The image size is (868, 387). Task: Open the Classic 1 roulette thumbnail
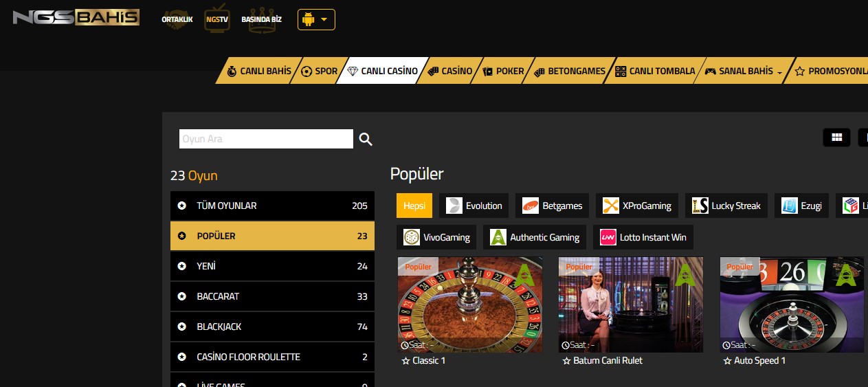pos(470,305)
